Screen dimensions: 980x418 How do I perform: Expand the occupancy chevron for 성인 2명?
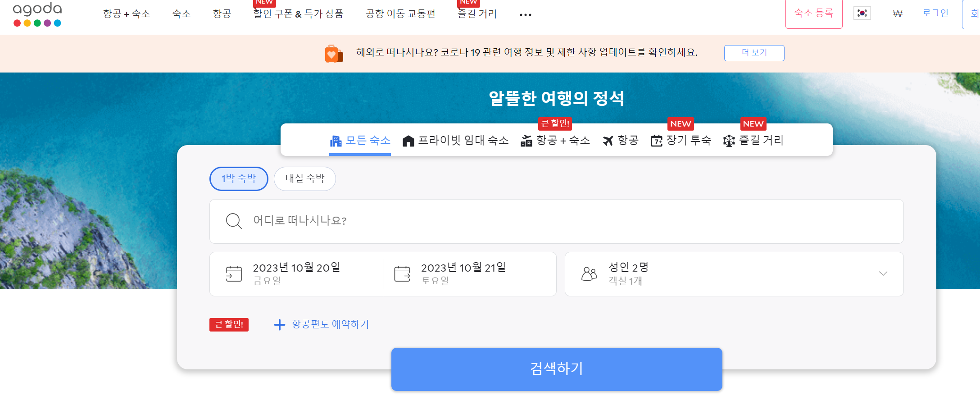pos(884,273)
